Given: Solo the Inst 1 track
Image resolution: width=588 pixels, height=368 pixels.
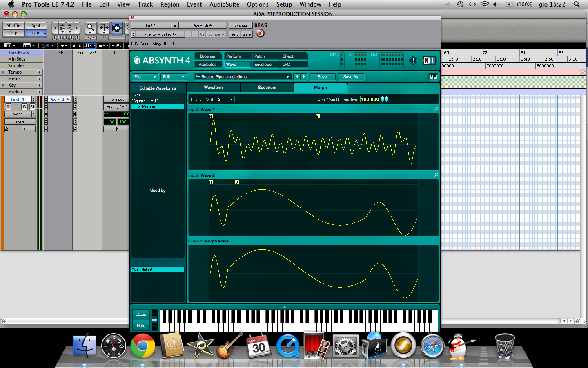Looking at the screenshot, I should click(x=24, y=107).
